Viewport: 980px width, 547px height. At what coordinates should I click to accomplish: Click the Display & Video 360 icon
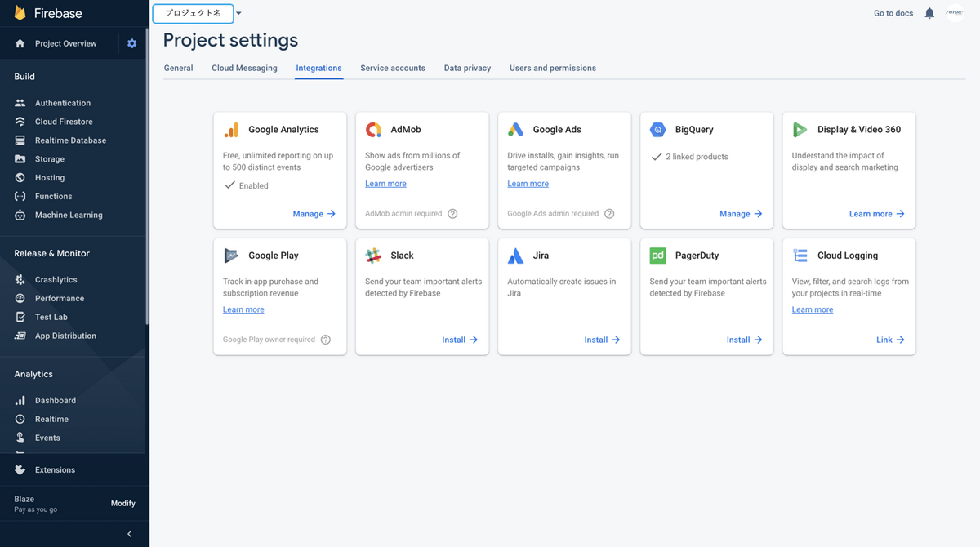pyautogui.click(x=800, y=130)
